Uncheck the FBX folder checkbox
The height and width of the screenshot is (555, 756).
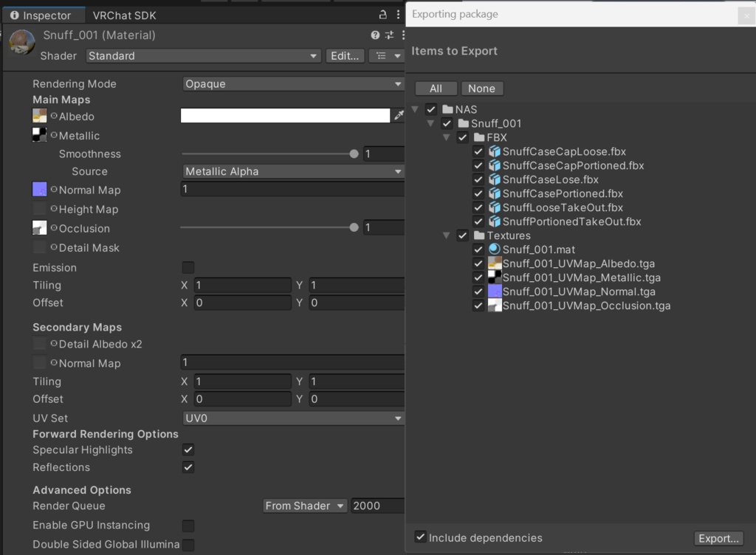coord(462,137)
